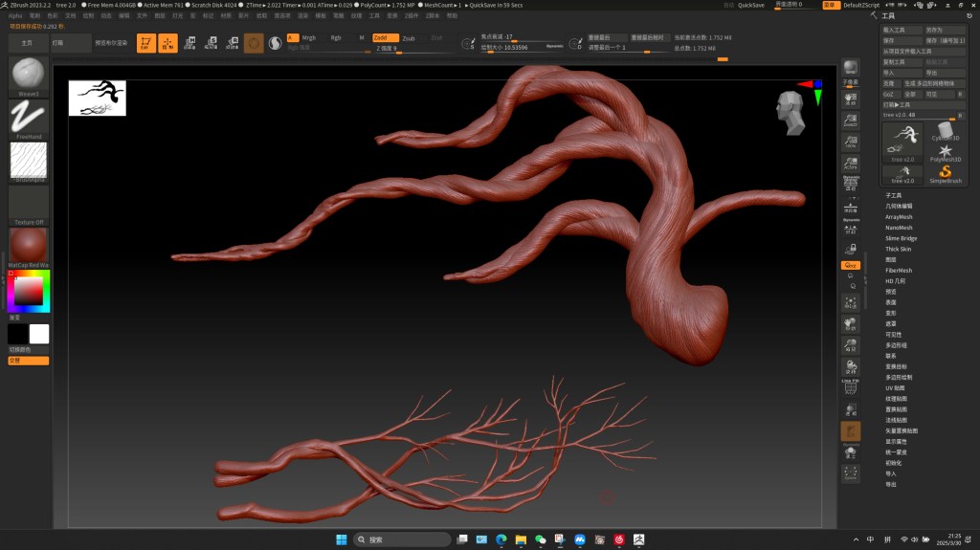Image resolution: width=980 pixels, height=550 pixels.
Task: Select the Cylinder3D tool
Action: (x=945, y=133)
